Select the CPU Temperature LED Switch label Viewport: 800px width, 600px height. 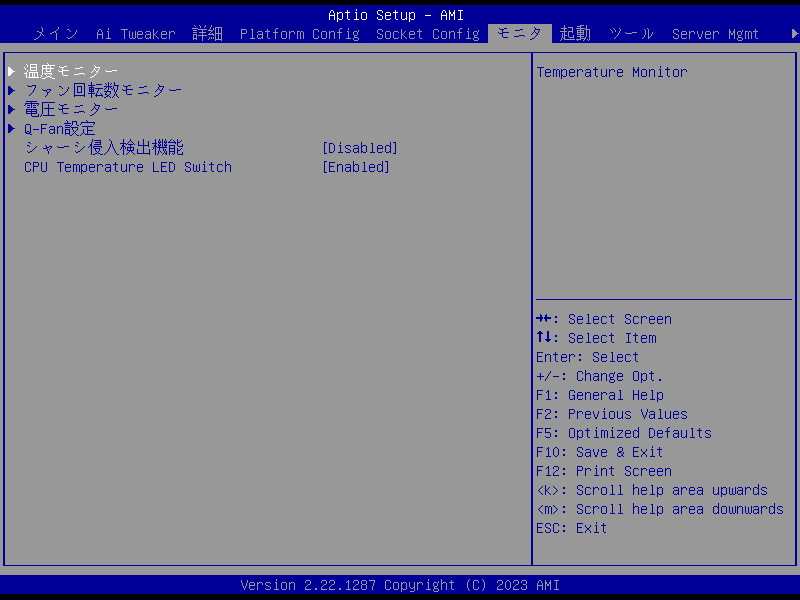pos(128,167)
